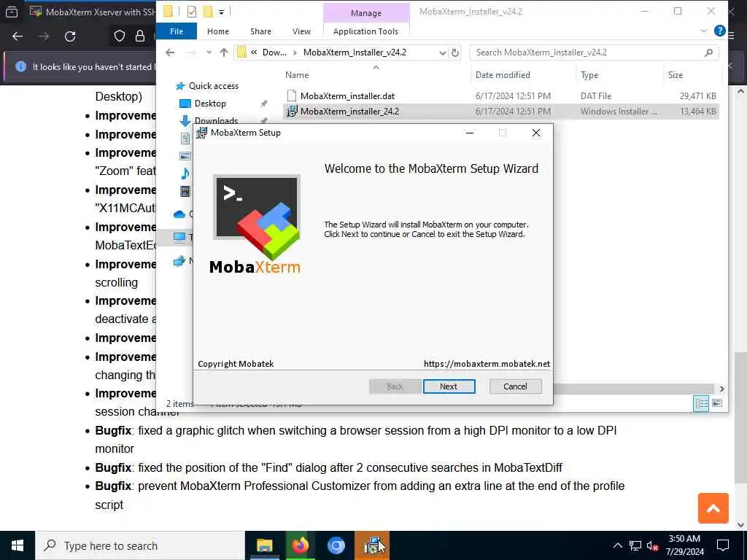Sort by Date modified column
Screen dimensions: 747x560
(x=503, y=75)
